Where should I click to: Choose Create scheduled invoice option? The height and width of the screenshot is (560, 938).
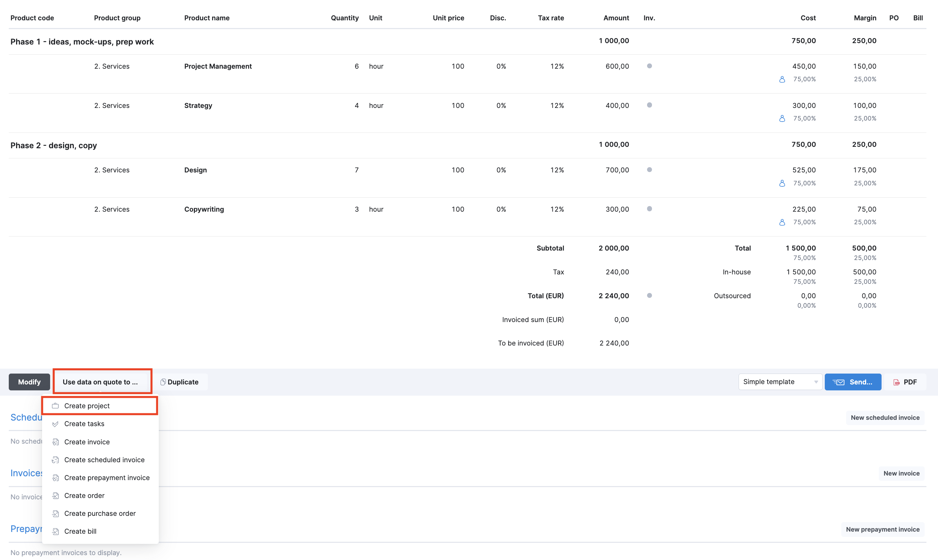coord(100,460)
